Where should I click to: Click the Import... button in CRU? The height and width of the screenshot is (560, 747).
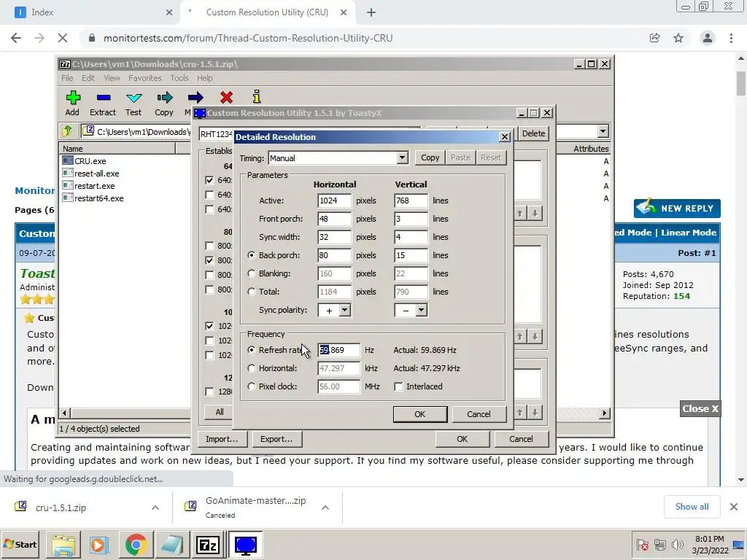[222, 439]
